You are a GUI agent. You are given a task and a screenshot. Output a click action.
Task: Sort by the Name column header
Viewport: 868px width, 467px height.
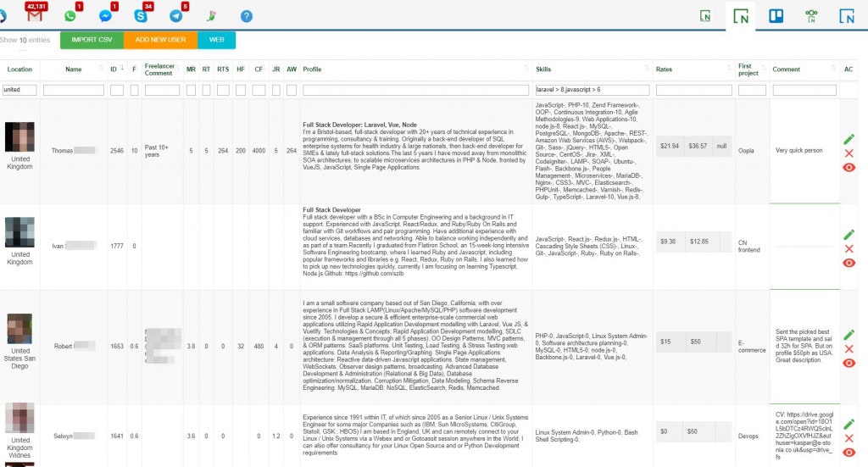point(73,69)
